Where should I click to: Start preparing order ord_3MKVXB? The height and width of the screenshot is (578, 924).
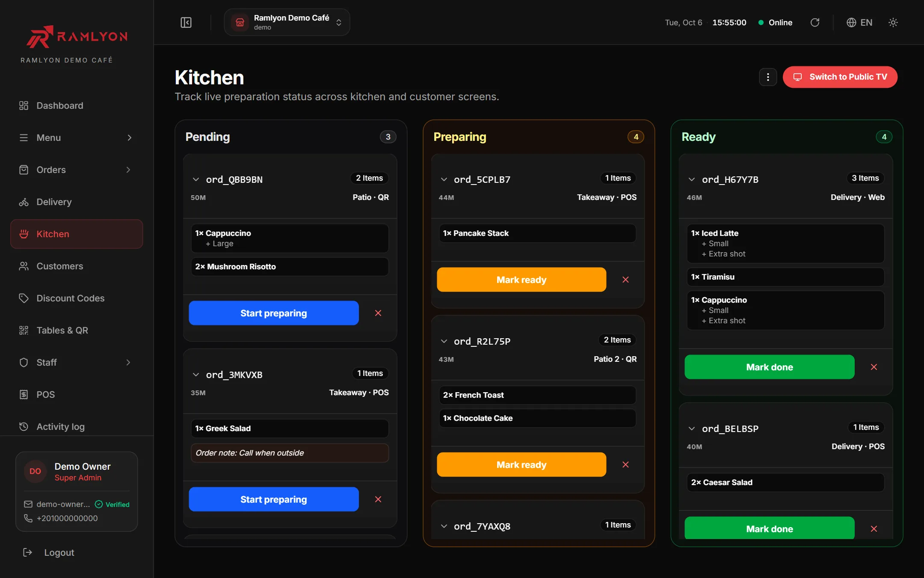pos(274,499)
